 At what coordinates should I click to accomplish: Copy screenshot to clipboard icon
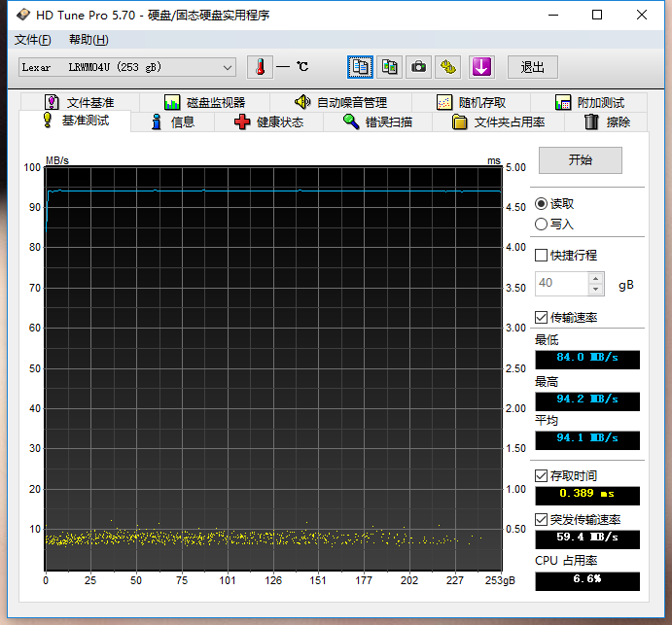point(389,67)
